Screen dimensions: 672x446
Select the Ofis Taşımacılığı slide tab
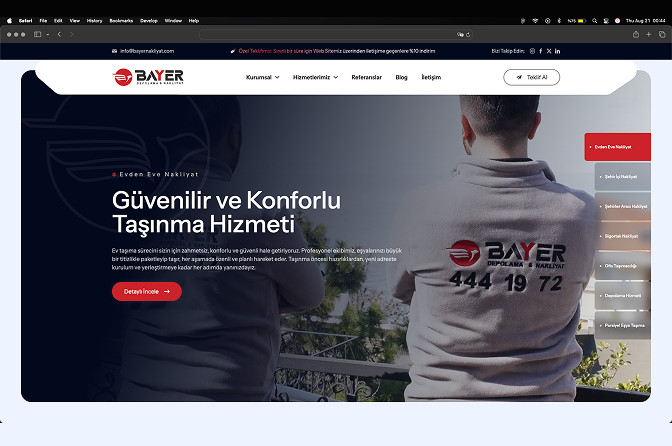tap(623, 266)
